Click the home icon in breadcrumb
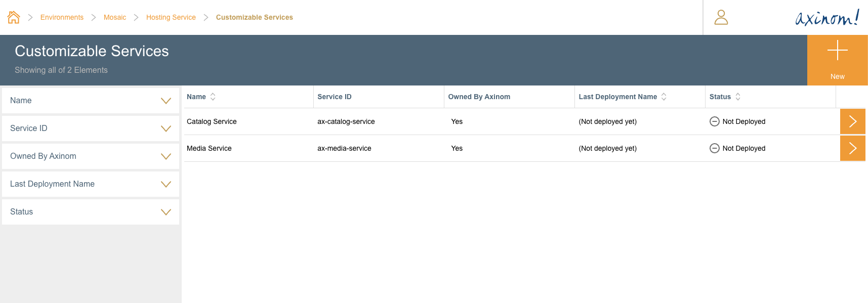Screen dimensions: 868x303 [x=14, y=17]
